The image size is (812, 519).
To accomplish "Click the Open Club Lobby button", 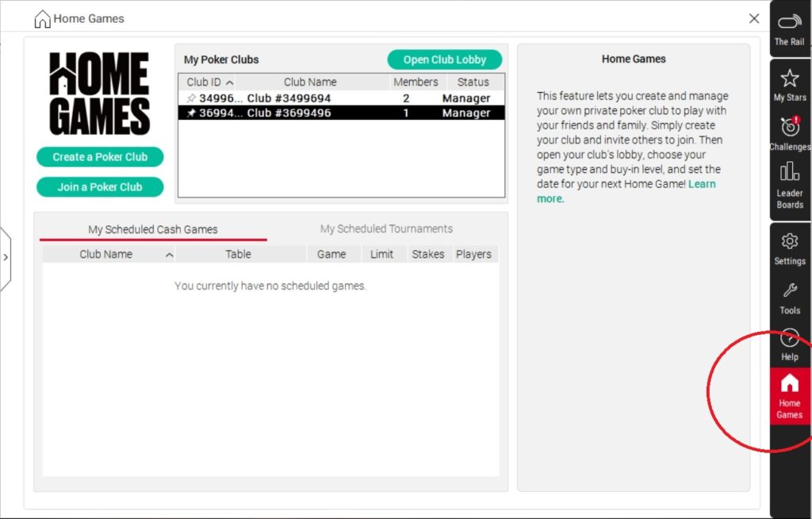I will pos(444,60).
